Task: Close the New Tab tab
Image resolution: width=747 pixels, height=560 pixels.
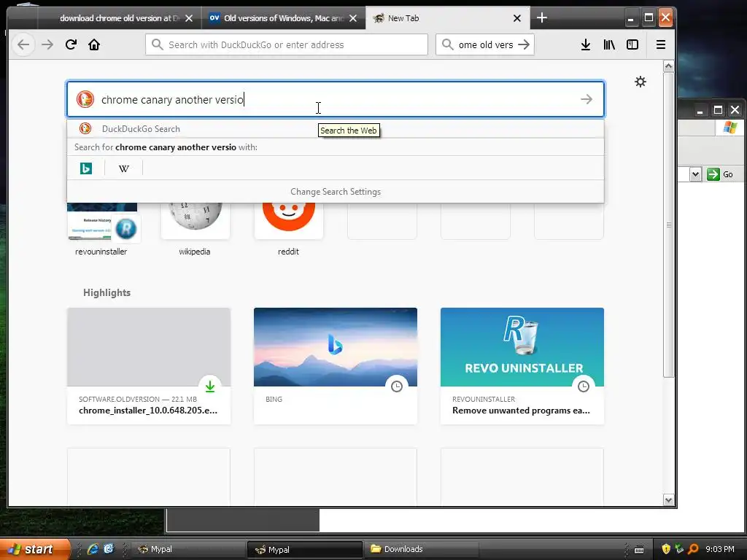Action: point(517,18)
